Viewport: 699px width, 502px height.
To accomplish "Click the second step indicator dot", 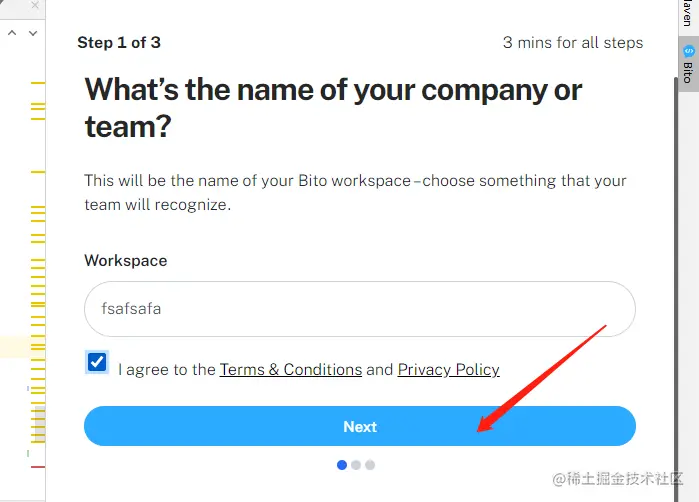I will coord(356,465).
